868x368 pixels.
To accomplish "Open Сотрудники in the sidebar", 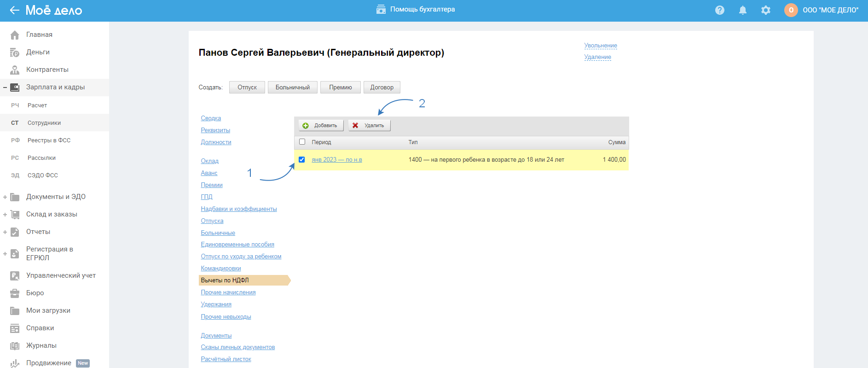I will [54, 123].
